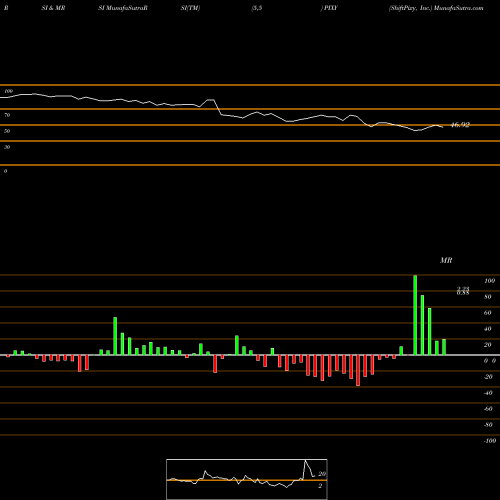The height and width of the screenshot is (500, 500).
Task: Click the current RSI value 46.92
Action: click(x=460, y=125)
